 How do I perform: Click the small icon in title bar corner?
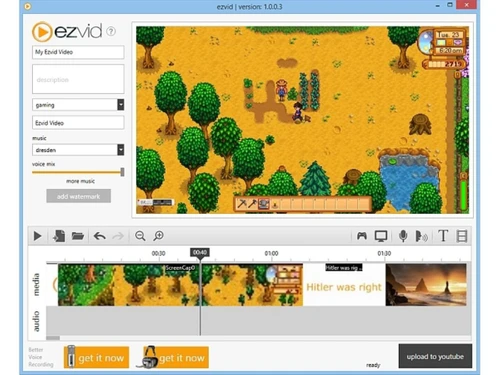pos(28,6)
